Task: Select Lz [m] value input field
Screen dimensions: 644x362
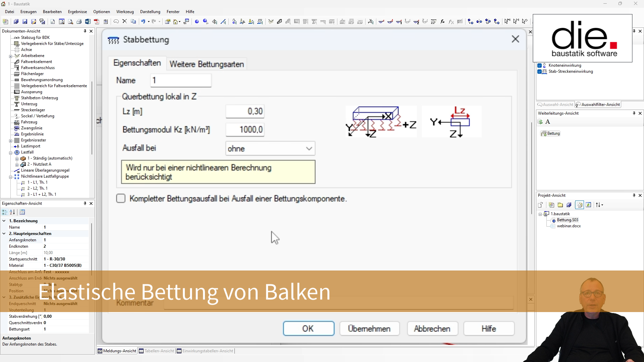Action: tap(245, 111)
